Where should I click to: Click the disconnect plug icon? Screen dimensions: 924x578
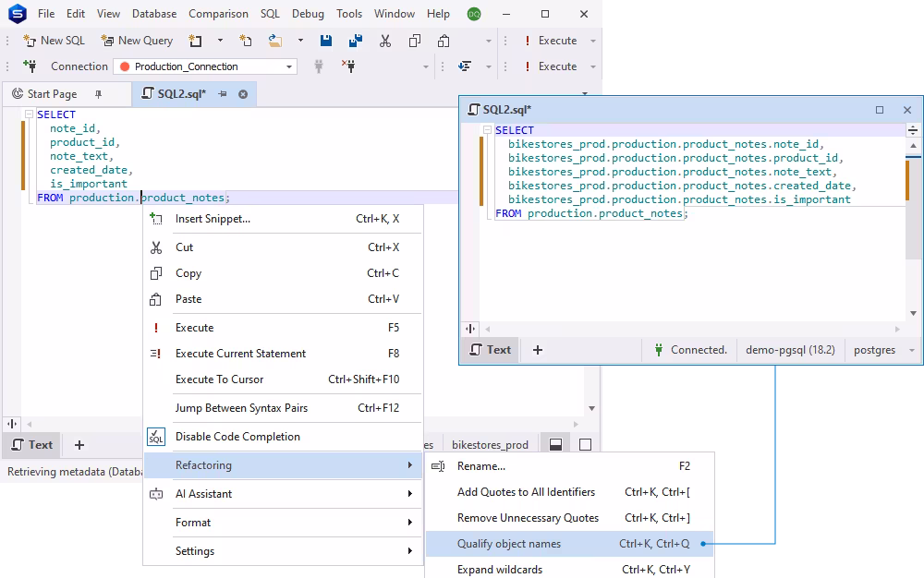pyautogui.click(x=348, y=66)
